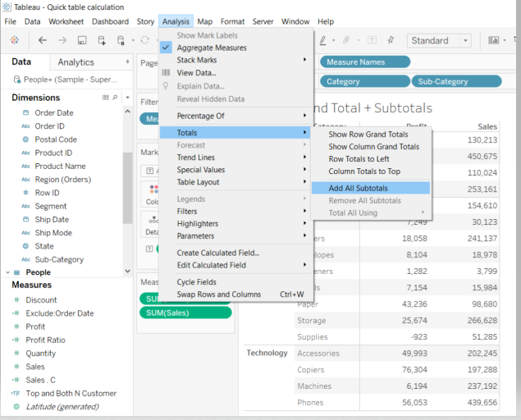Click the highlight pen icon in toolbar
The image size is (521, 420).
(323, 40)
